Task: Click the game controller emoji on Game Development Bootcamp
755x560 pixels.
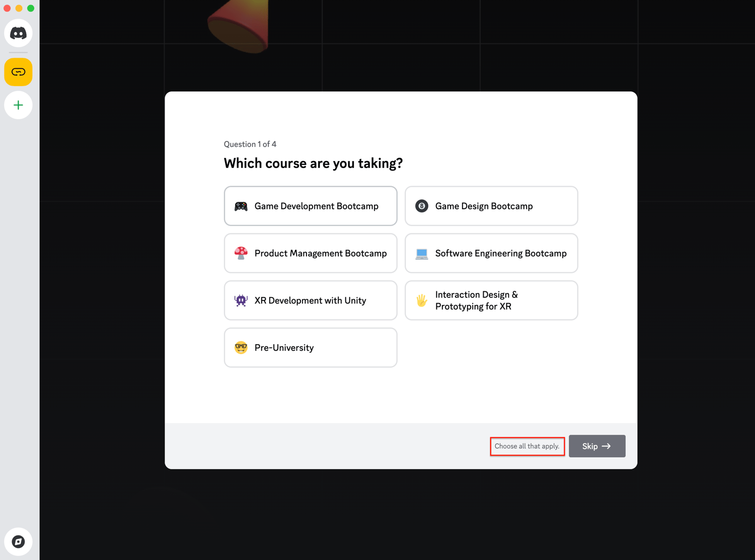Action: (x=241, y=206)
